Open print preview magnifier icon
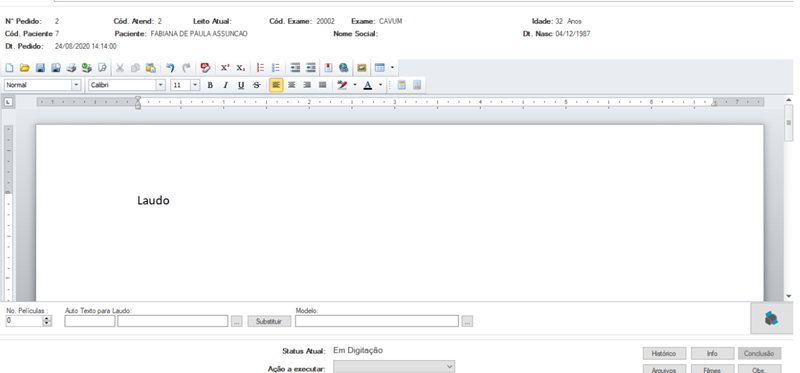 pyautogui.click(x=103, y=67)
